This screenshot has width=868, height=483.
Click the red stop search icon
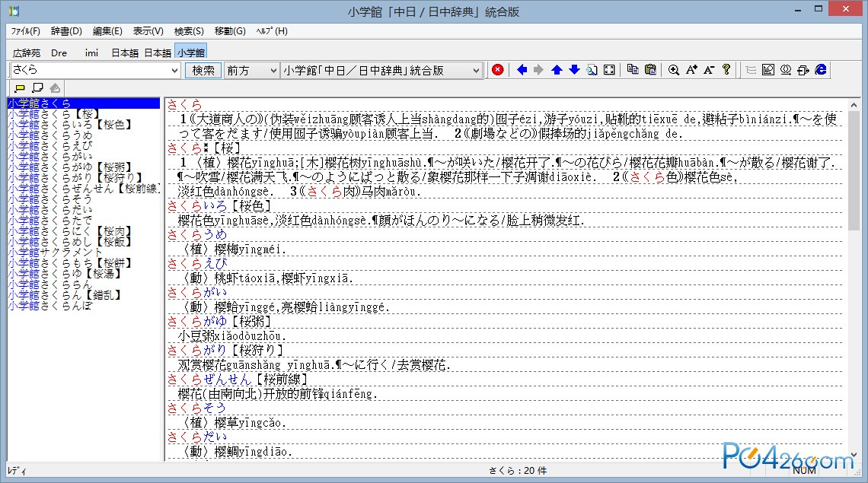tap(498, 70)
